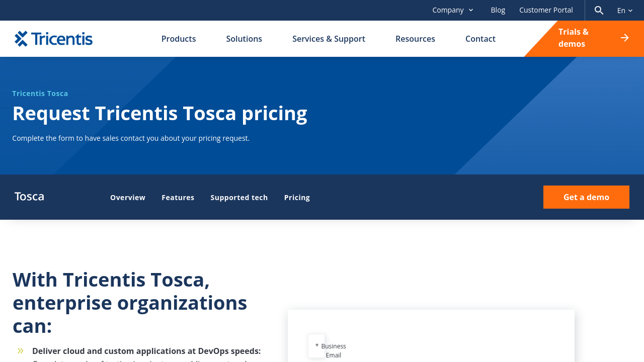Image resolution: width=644 pixels, height=362 pixels.
Task: Switch to the Tosca Overview tab
Action: pos(128,198)
